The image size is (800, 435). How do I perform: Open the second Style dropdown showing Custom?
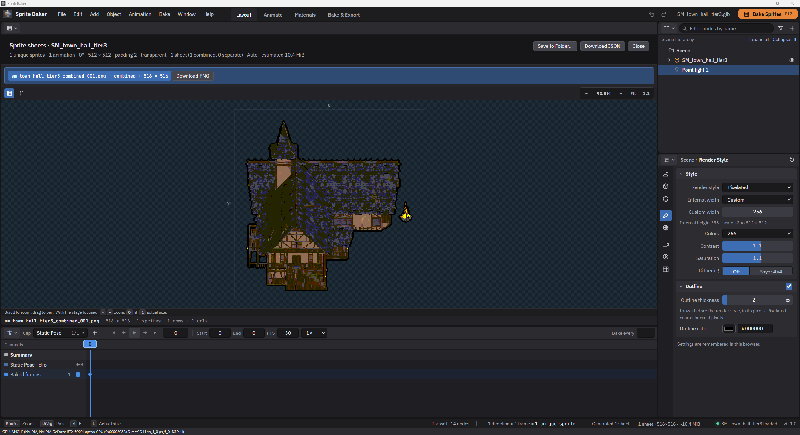(x=757, y=200)
